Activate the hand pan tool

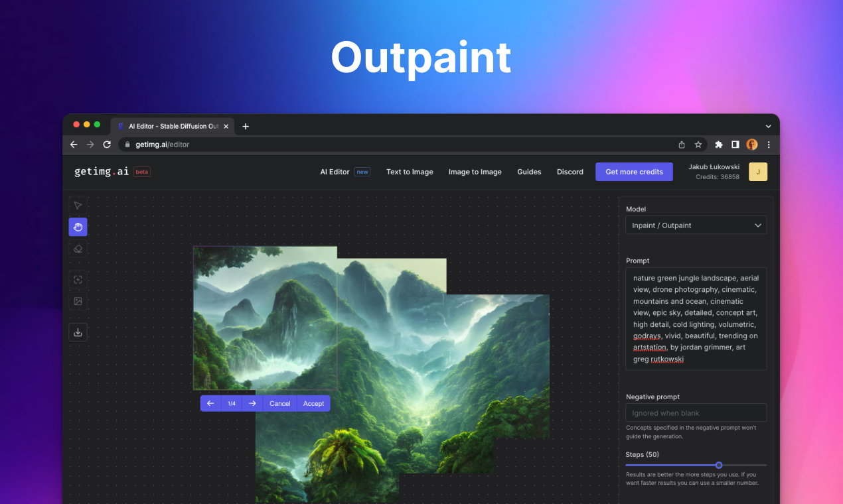[x=78, y=227]
